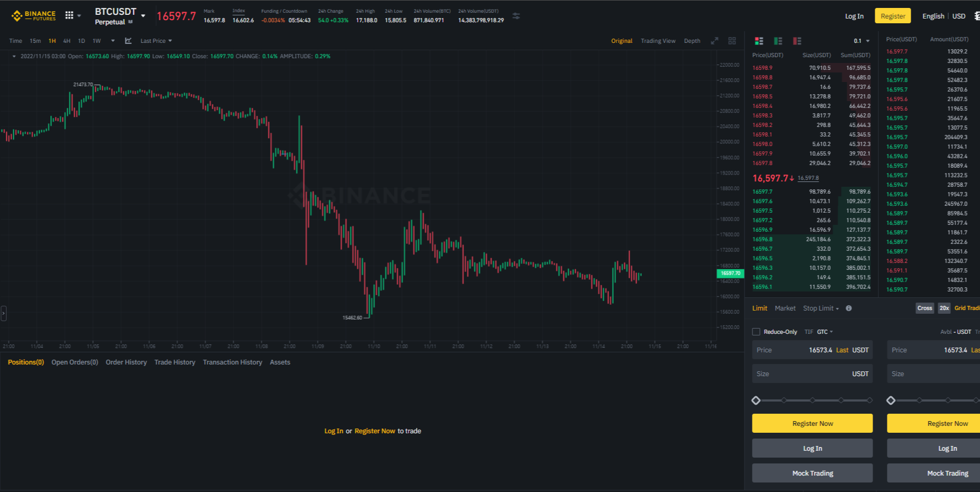Change currency from USD
The image size is (980, 492).
pos(959,16)
